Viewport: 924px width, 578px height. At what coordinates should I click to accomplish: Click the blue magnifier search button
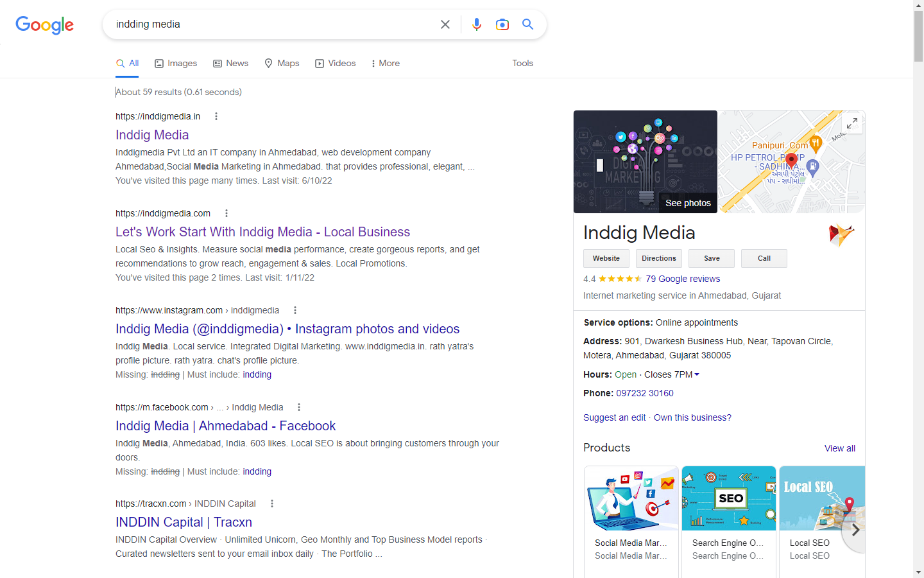(527, 24)
